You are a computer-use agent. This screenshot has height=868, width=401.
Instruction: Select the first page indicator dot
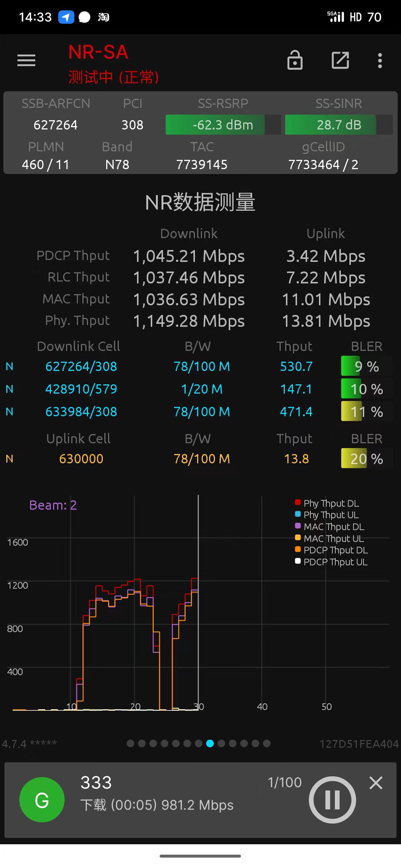(x=130, y=743)
